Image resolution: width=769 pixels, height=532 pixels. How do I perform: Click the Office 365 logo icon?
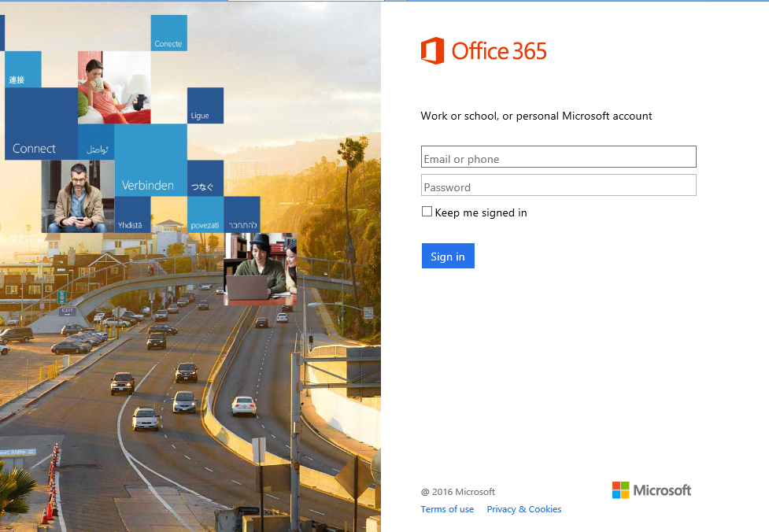tap(432, 50)
